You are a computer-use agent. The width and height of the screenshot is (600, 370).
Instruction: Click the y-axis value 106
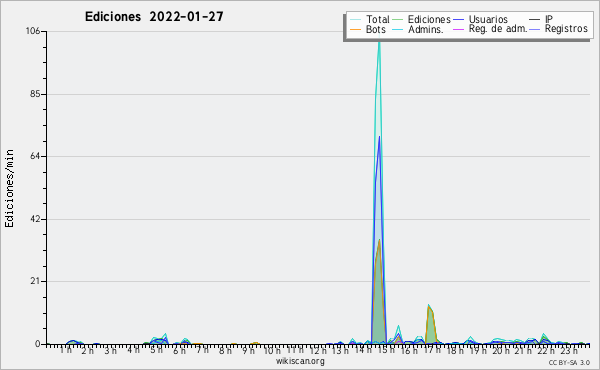click(x=33, y=31)
